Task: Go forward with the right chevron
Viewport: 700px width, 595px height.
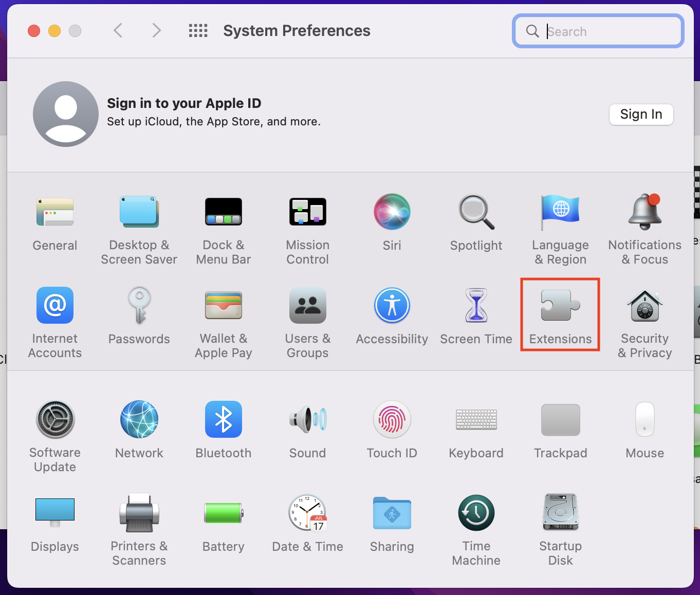Action: [x=157, y=31]
